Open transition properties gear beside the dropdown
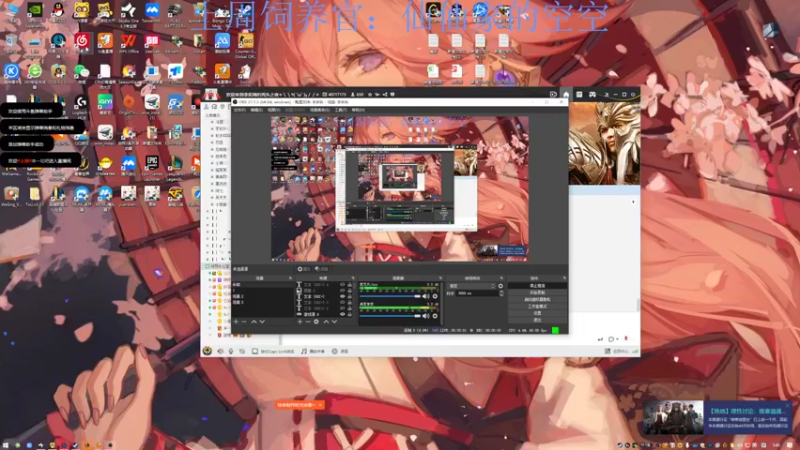Image resolution: width=800 pixels, height=450 pixels. tap(501, 286)
